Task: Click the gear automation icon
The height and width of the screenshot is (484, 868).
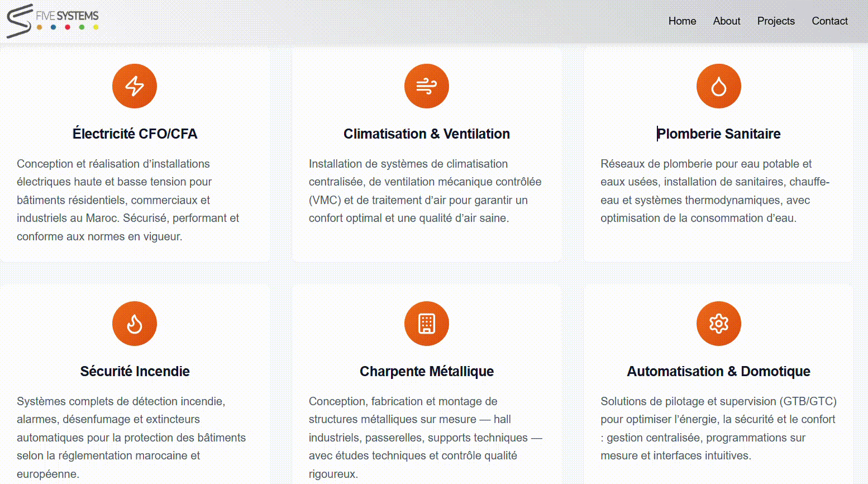Action: click(x=719, y=324)
